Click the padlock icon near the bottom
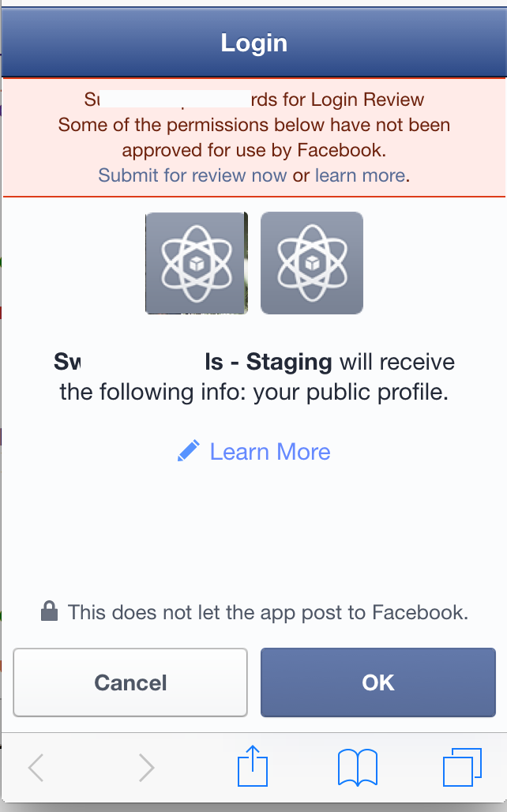The height and width of the screenshot is (812, 507). [x=49, y=611]
